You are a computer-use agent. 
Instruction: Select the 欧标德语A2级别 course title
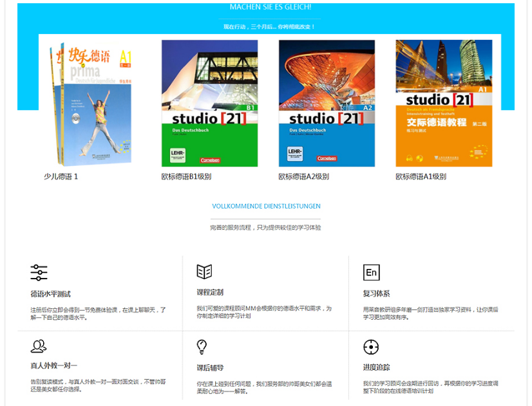click(x=303, y=176)
